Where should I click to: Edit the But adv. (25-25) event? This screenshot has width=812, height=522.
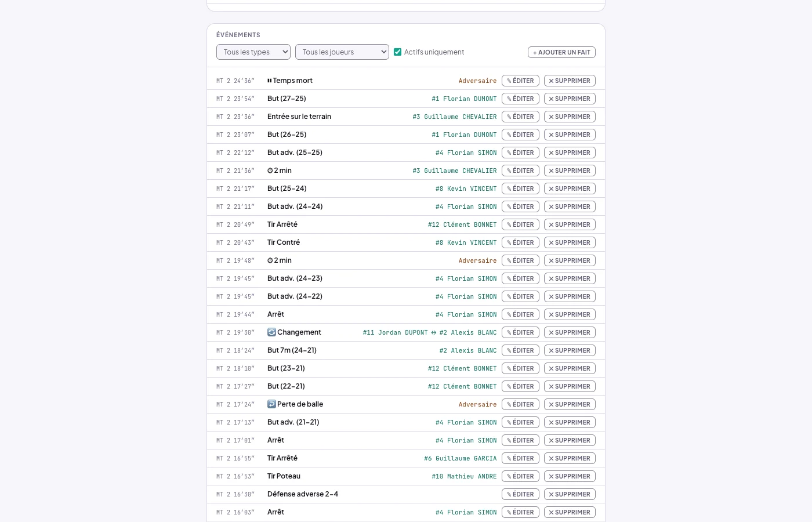point(521,153)
